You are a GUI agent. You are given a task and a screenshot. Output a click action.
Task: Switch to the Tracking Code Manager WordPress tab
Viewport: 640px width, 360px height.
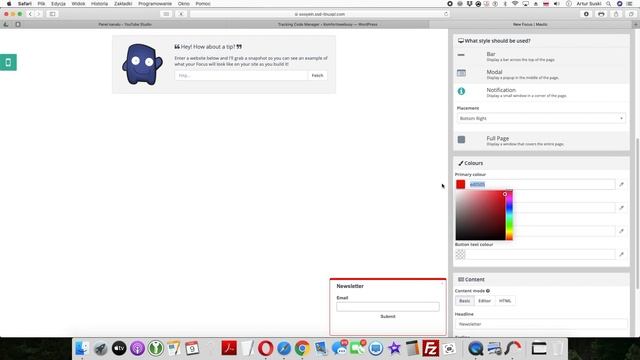pos(327,24)
